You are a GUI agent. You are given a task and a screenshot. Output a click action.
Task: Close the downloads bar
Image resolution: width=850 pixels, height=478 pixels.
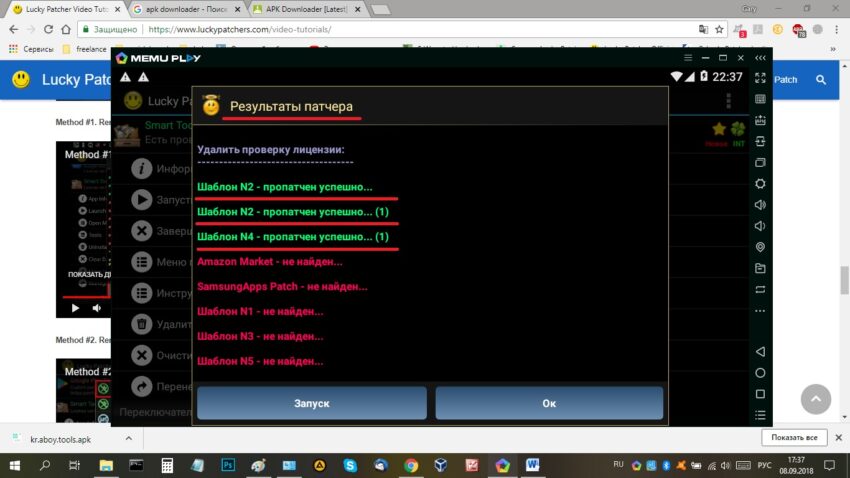tap(838, 437)
